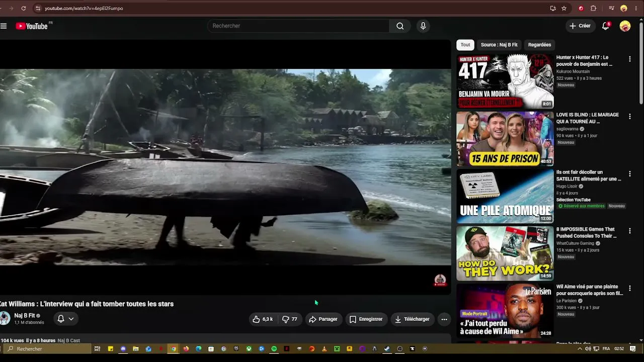Open the YouTube account avatar menu
The height and width of the screenshot is (362, 644).
(x=625, y=26)
